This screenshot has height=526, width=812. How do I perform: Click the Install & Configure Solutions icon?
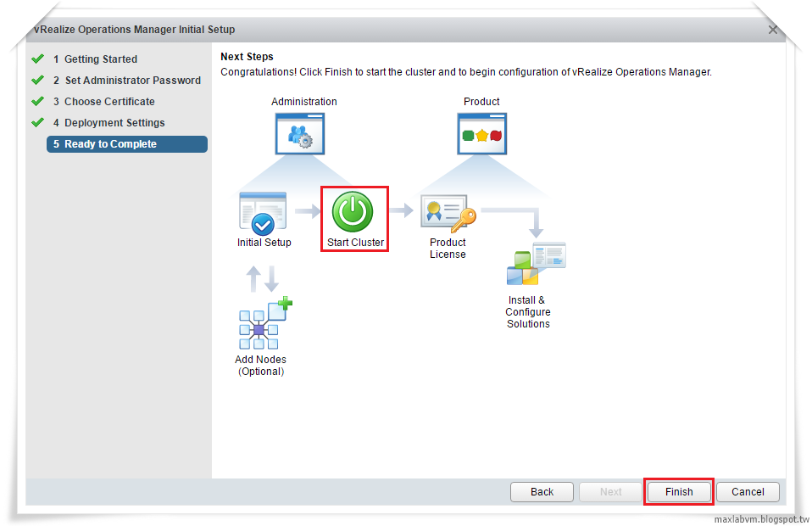536,264
